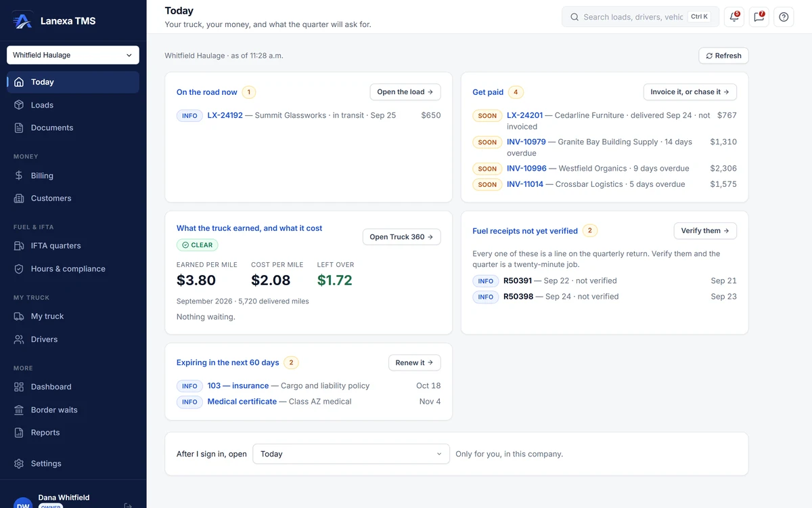The image size is (812, 508).
Task: Click the Hours & compliance shield icon
Action: (19, 269)
